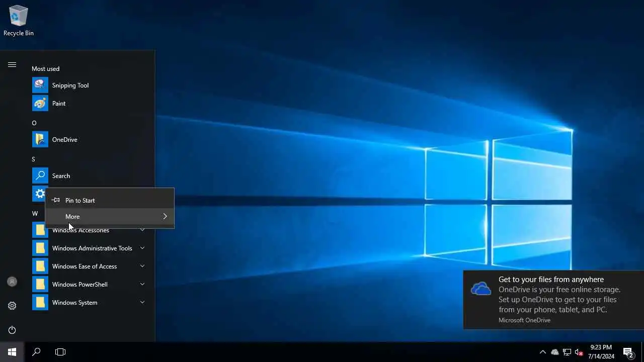Open taskbar Search magnifier

(36, 352)
